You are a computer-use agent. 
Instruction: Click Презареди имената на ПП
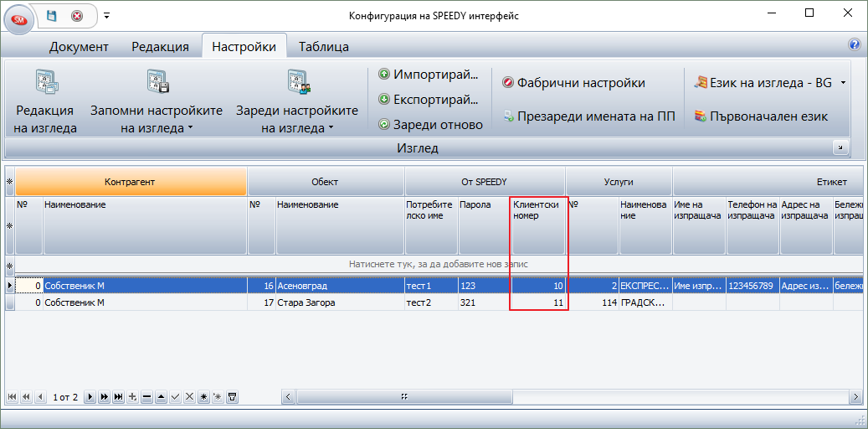coord(589,116)
